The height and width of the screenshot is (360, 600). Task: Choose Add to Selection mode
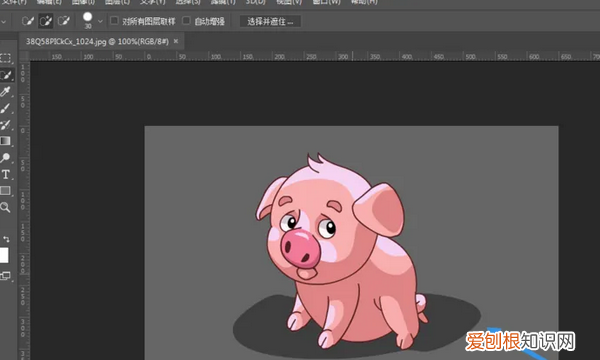tap(46, 21)
